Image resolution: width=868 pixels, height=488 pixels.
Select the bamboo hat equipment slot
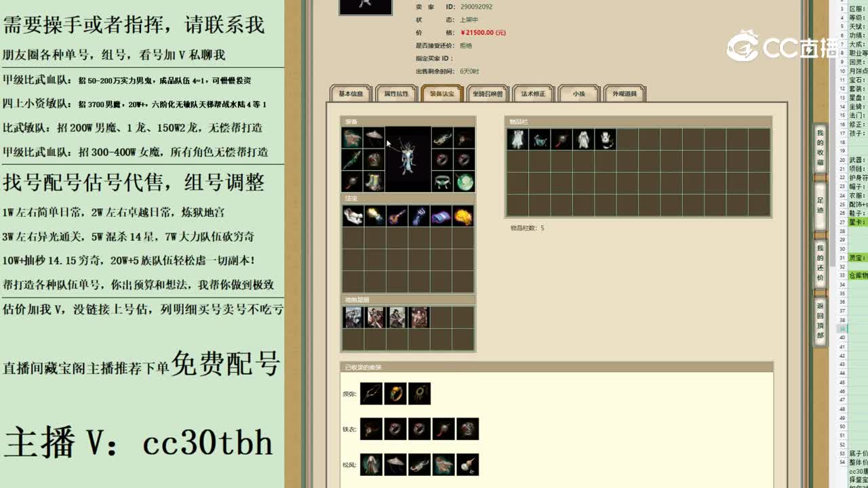[x=374, y=138]
